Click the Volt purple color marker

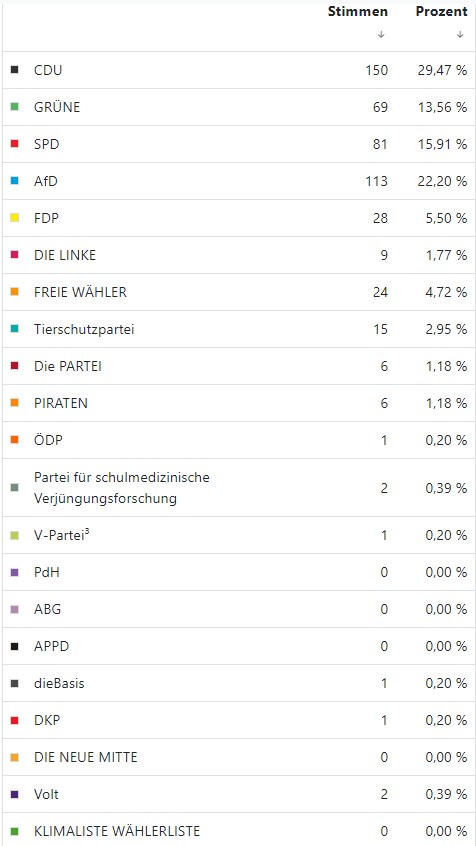tap(15, 794)
